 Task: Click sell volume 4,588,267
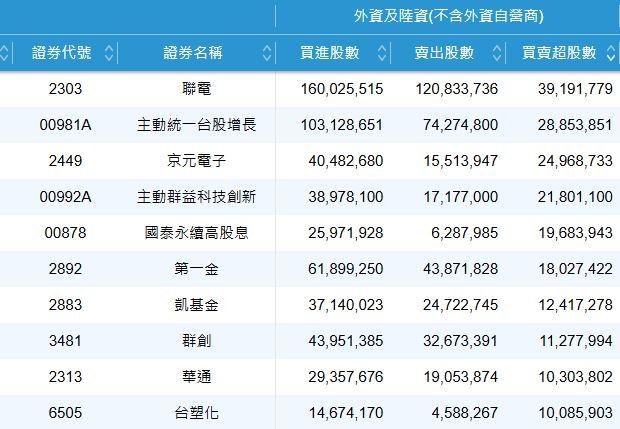pos(465,413)
